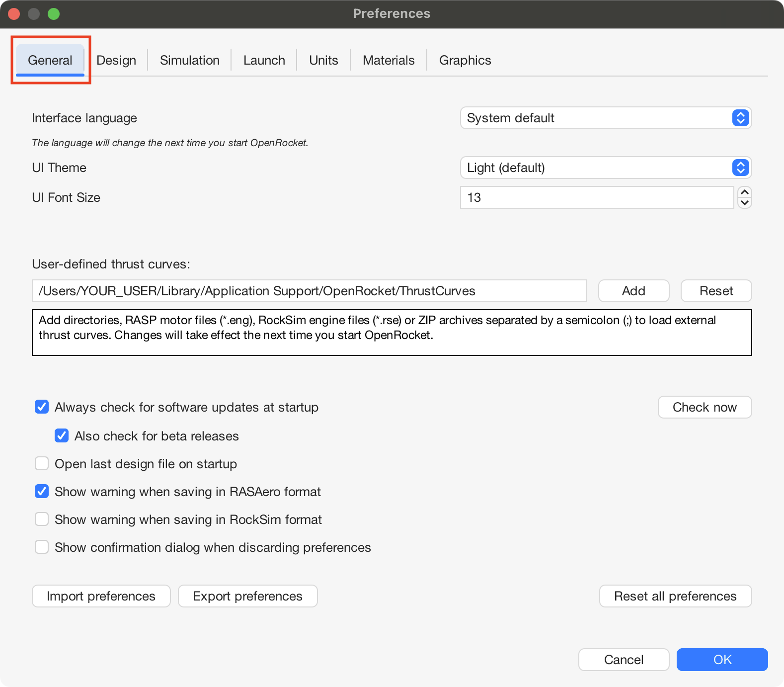Open the Simulation tab

189,60
